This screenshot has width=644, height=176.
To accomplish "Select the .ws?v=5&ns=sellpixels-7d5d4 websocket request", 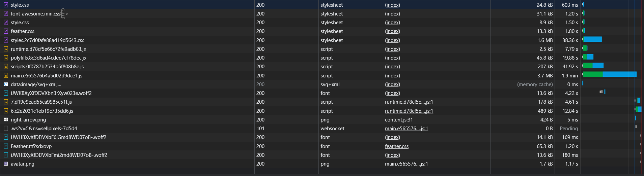I will 44,129.
